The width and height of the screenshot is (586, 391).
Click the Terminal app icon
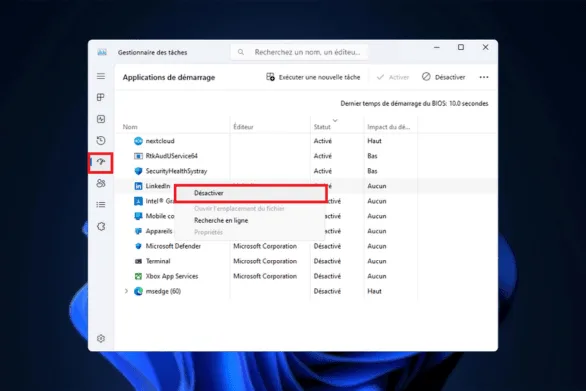(x=138, y=261)
